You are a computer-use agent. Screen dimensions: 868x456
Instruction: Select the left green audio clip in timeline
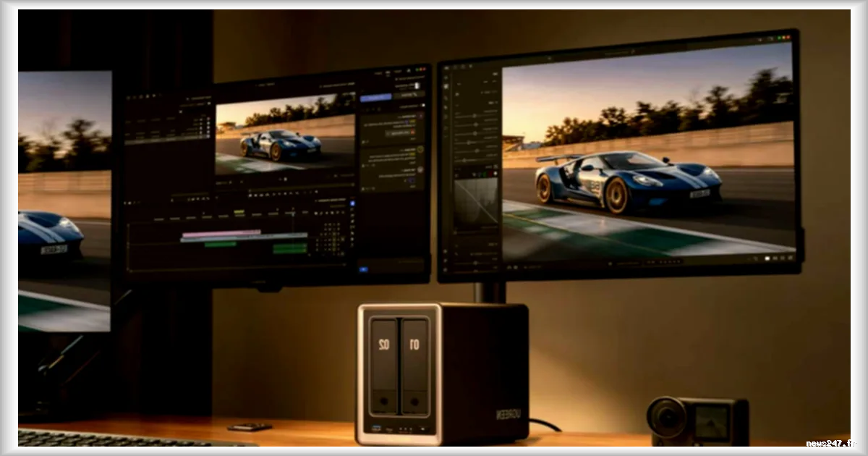[221, 245]
